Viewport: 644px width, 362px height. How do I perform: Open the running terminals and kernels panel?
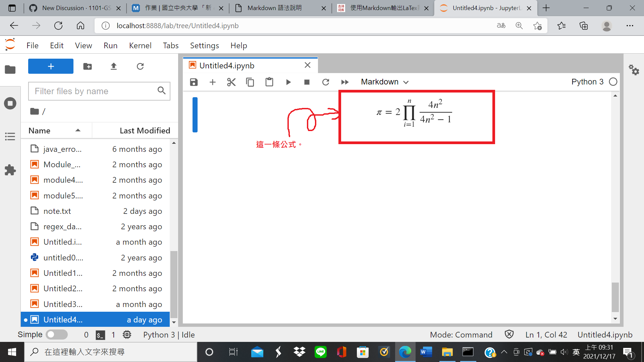[10, 103]
